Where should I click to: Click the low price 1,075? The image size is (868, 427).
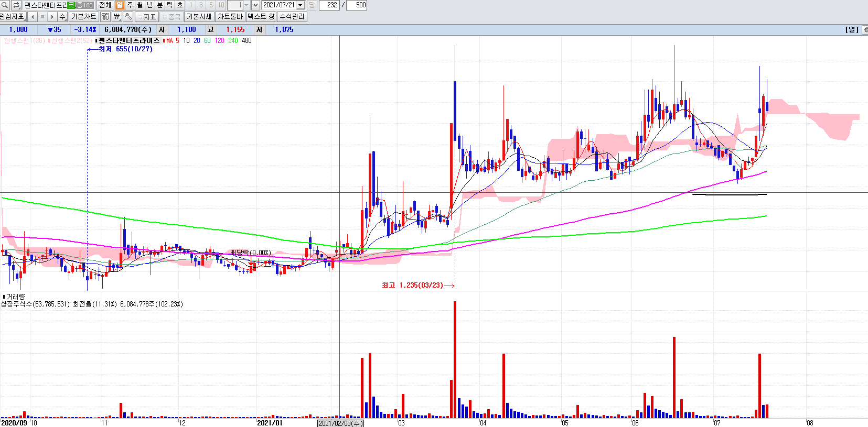[x=284, y=30]
